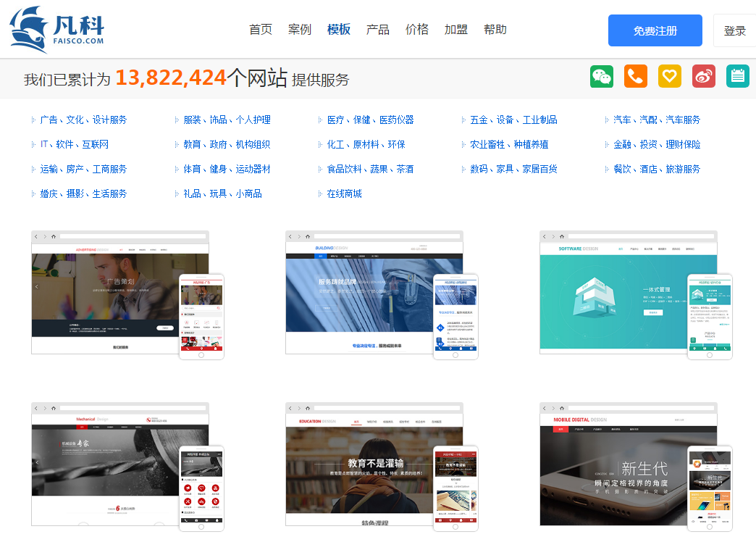Open the 广告、文化、设计服务 category
Screen dimensions: 756x550
point(83,120)
